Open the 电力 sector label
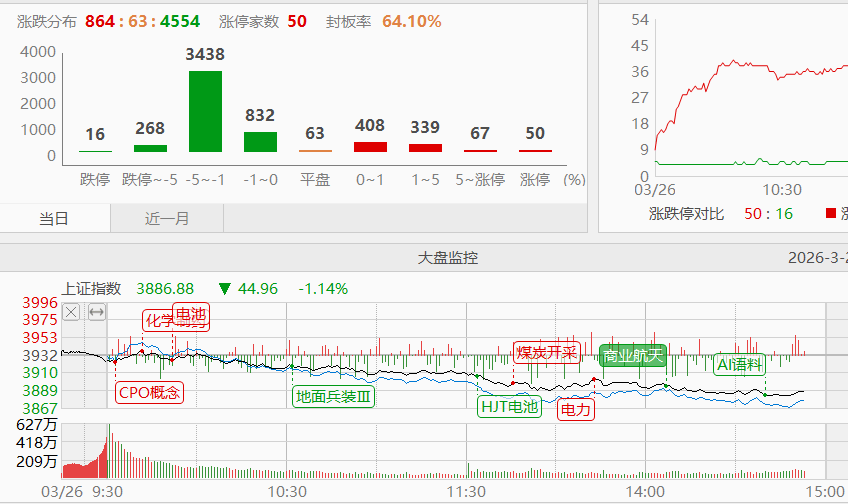The height and width of the screenshot is (504, 848). [x=575, y=409]
